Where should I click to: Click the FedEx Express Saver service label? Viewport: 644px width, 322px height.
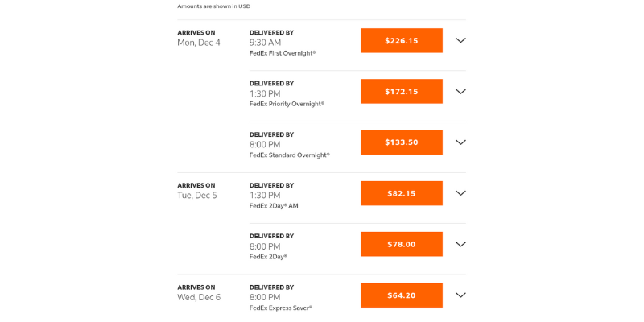(x=280, y=308)
